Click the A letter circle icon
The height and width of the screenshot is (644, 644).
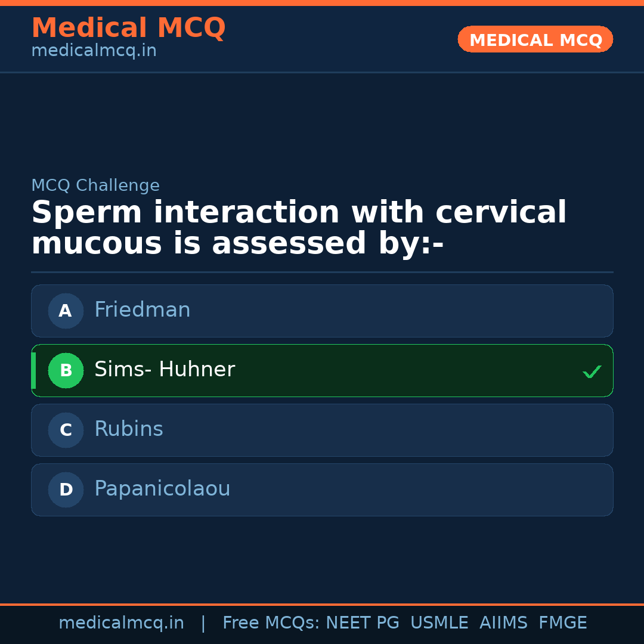pyautogui.click(x=66, y=311)
